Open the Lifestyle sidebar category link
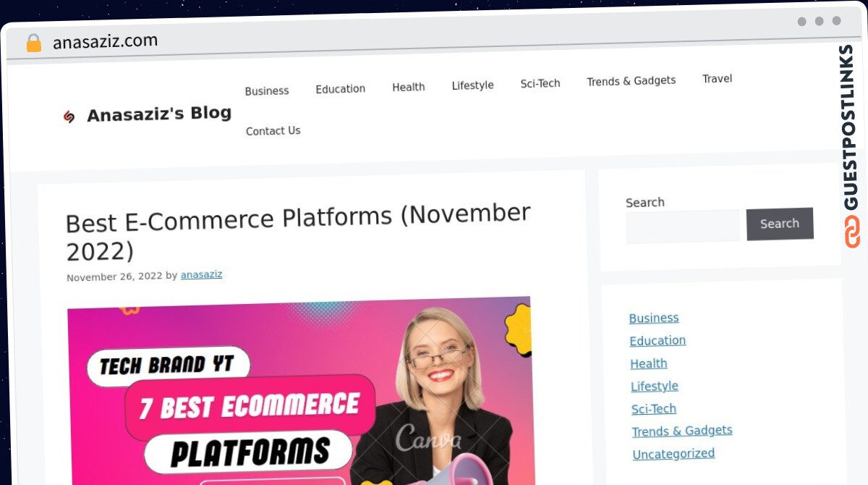The image size is (868, 485). [655, 387]
